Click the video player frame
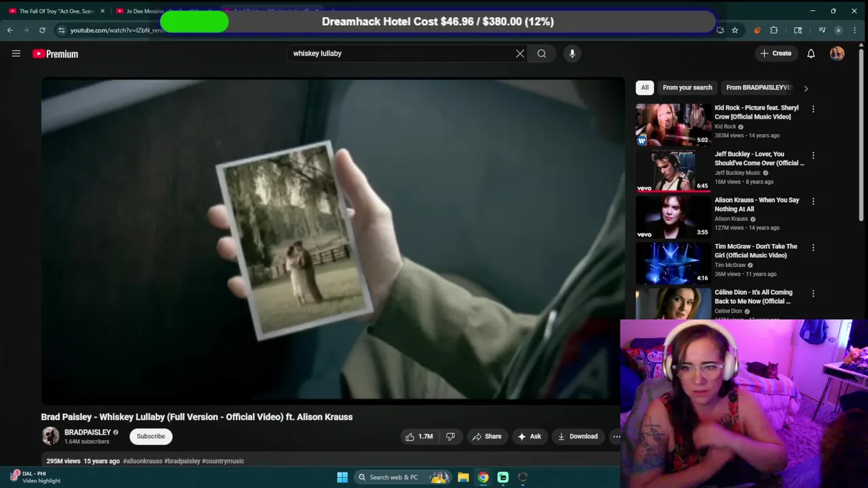 (333, 241)
